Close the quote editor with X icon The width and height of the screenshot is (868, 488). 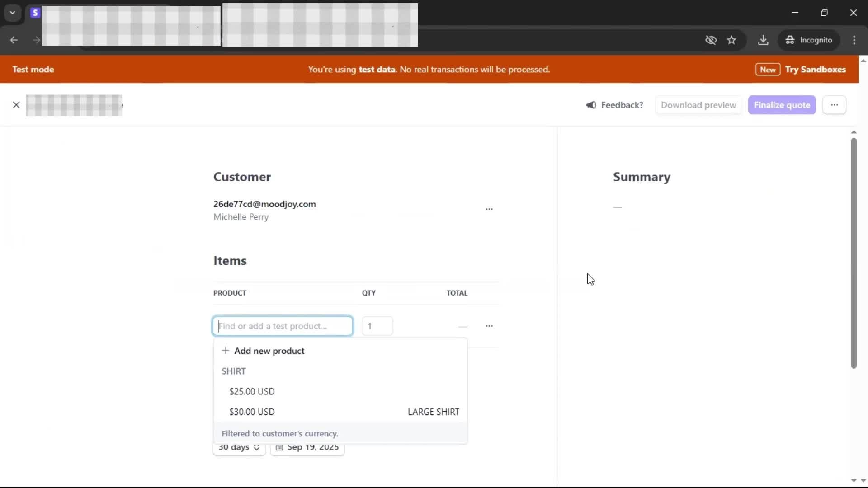point(16,105)
